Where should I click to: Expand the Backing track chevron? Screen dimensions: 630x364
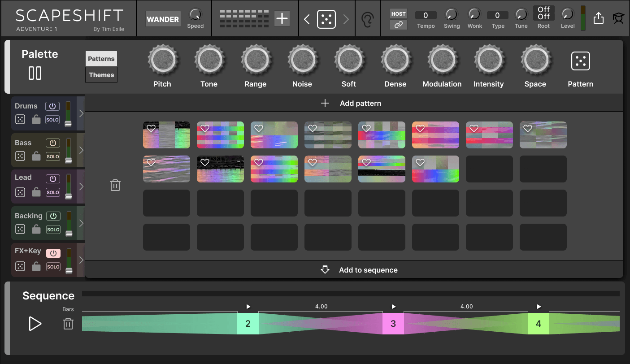coord(81,223)
